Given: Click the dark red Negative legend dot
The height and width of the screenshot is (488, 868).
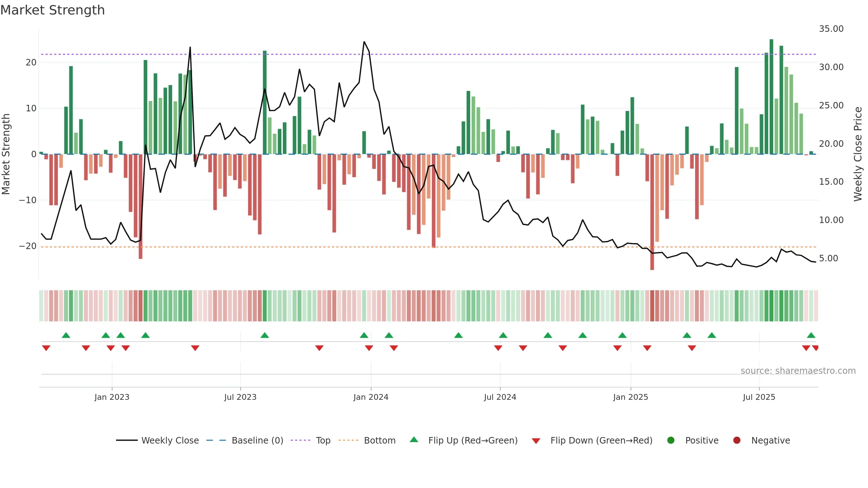Looking at the screenshot, I should tap(737, 440).
